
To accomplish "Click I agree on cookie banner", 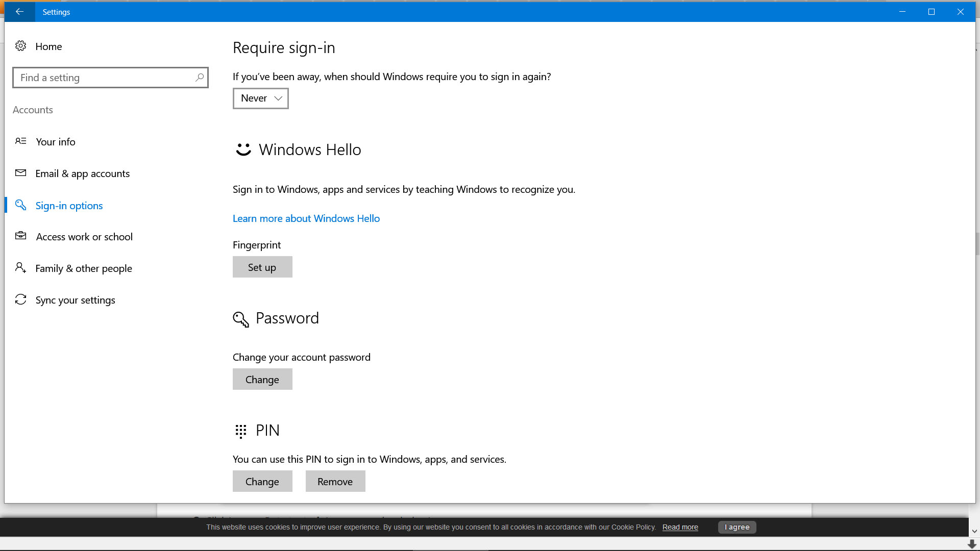I will tap(737, 527).
